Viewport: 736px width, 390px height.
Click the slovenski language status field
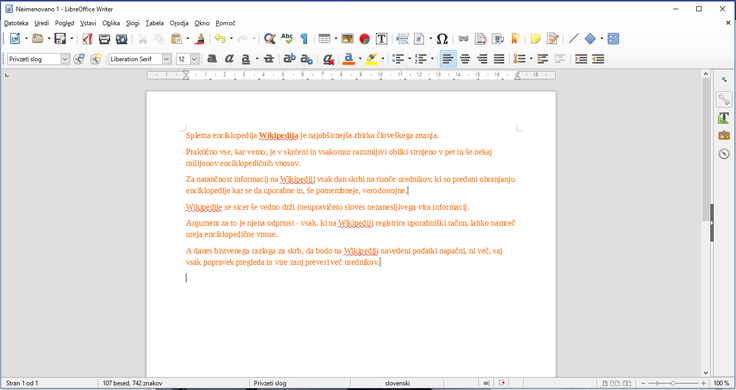pos(397,383)
